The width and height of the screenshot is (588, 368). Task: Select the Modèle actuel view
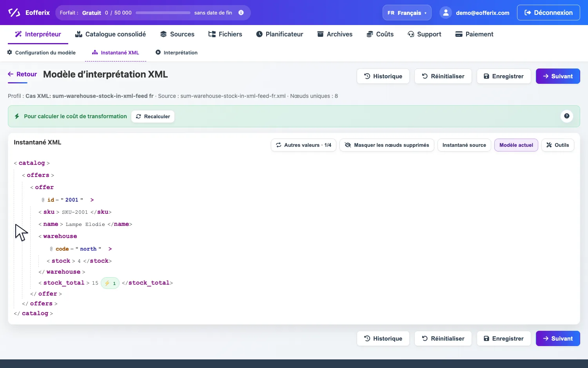tap(516, 145)
